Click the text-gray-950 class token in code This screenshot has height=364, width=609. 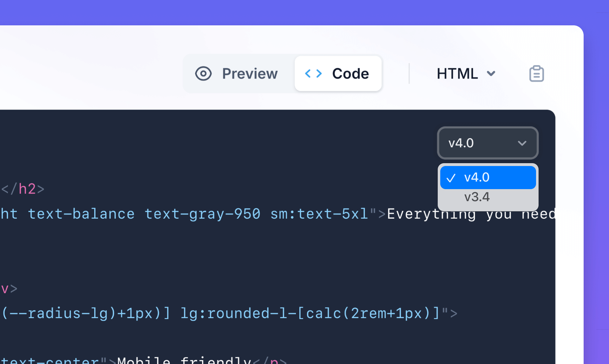click(x=202, y=214)
